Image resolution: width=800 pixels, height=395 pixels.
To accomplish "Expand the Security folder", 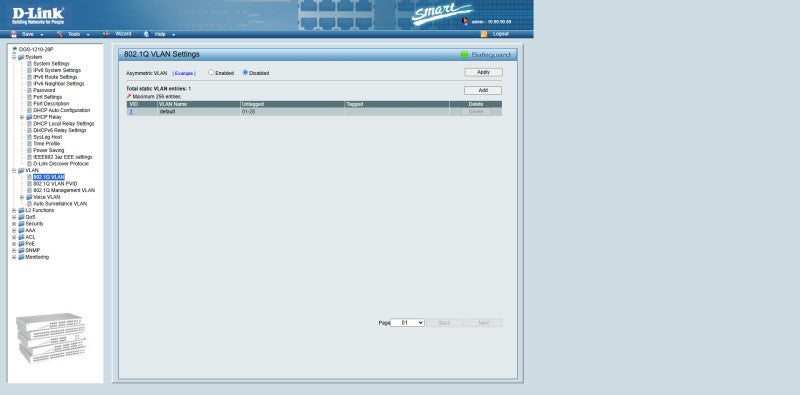I will pos(14,224).
